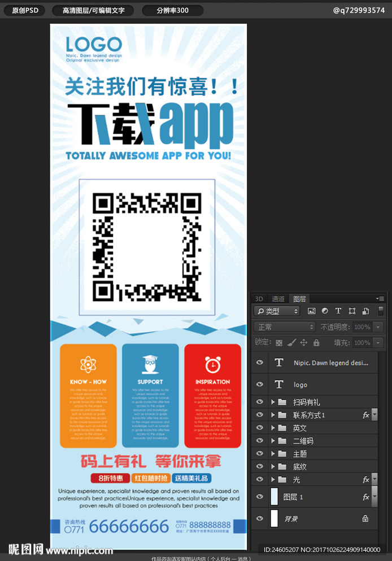Toggle visibility of 联系方式1 group
Viewport: 392px width, 561px height.
pyautogui.click(x=260, y=415)
